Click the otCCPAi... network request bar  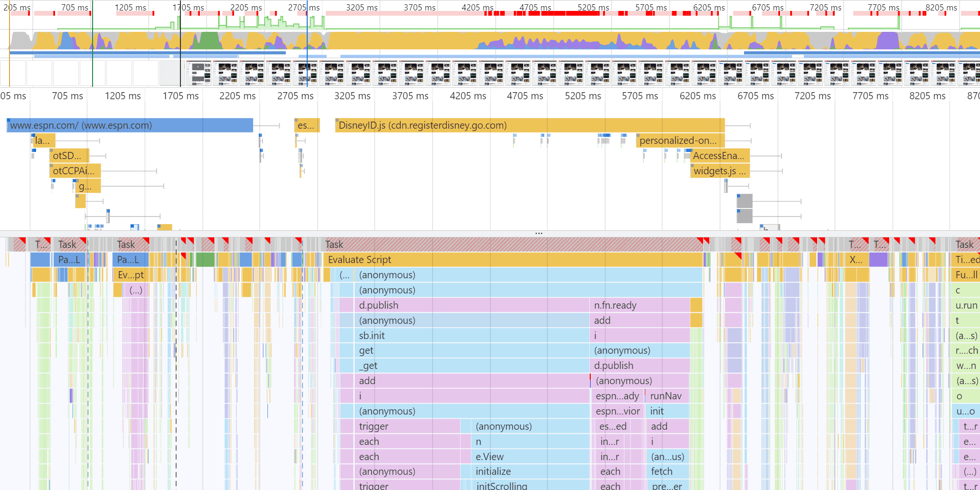(75, 171)
